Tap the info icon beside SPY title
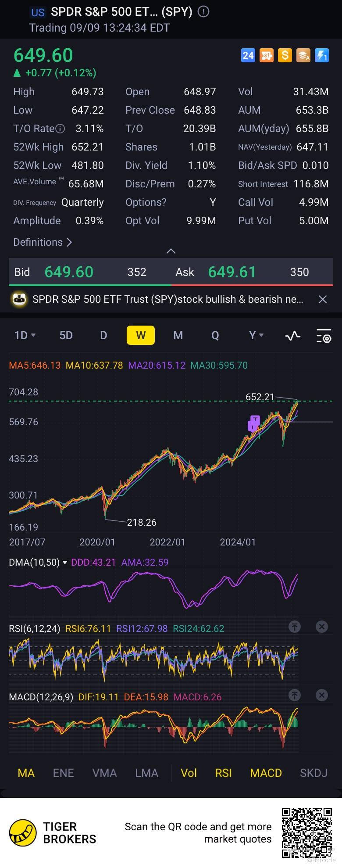This screenshot has width=342, height=868. coord(203,12)
